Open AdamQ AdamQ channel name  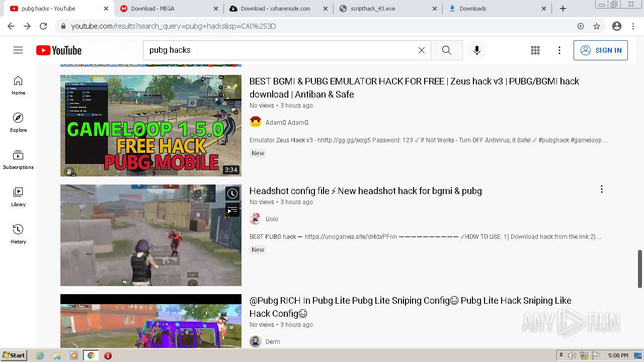287,123
